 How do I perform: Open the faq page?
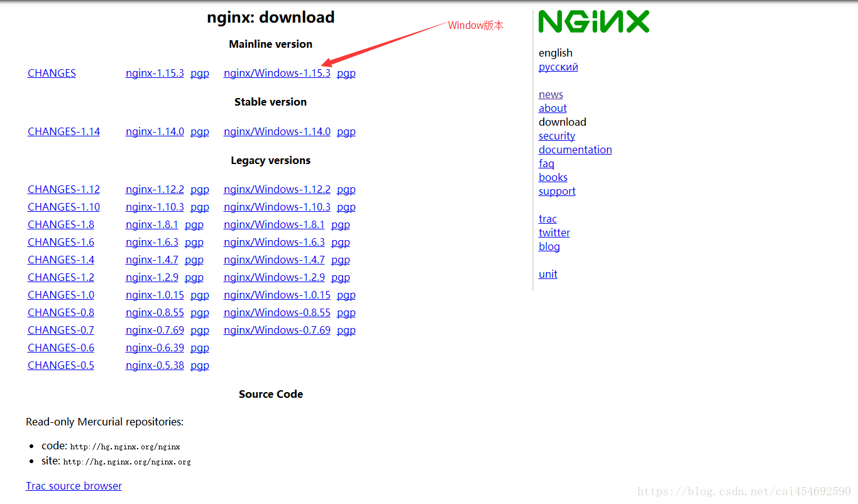(x=546, y=163)
